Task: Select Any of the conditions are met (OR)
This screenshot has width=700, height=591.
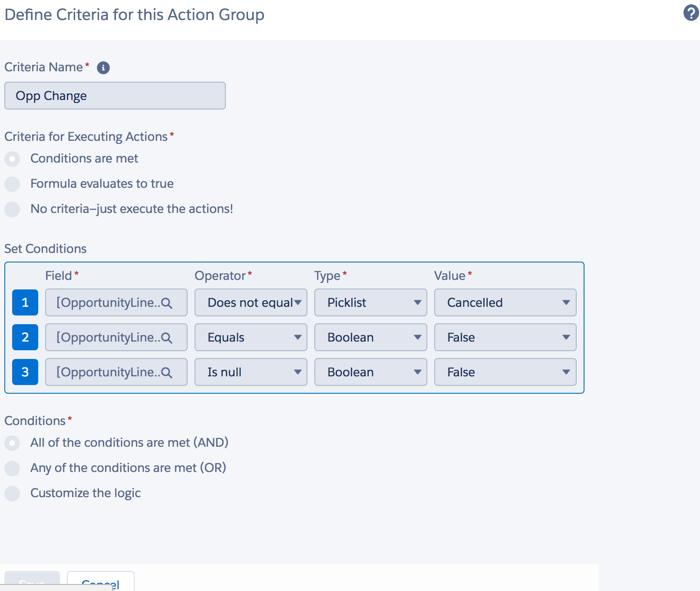Action: 12,468
